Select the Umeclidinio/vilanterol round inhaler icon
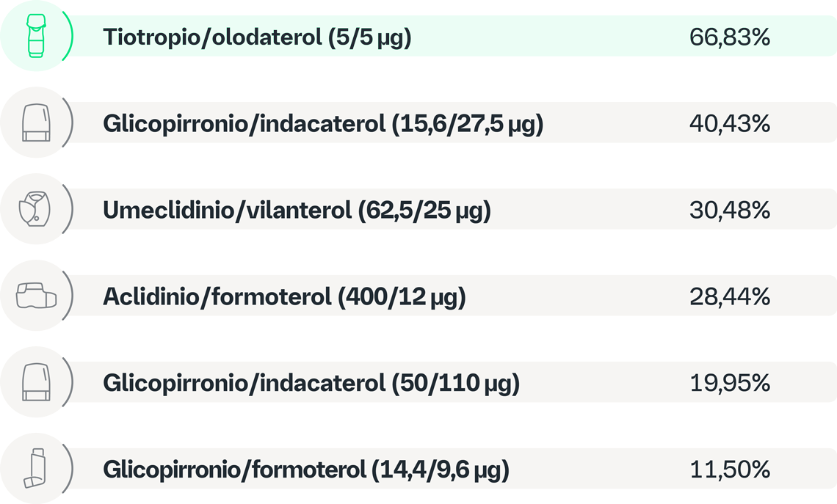Screen dimensions: 837x504 coord(35,209)
